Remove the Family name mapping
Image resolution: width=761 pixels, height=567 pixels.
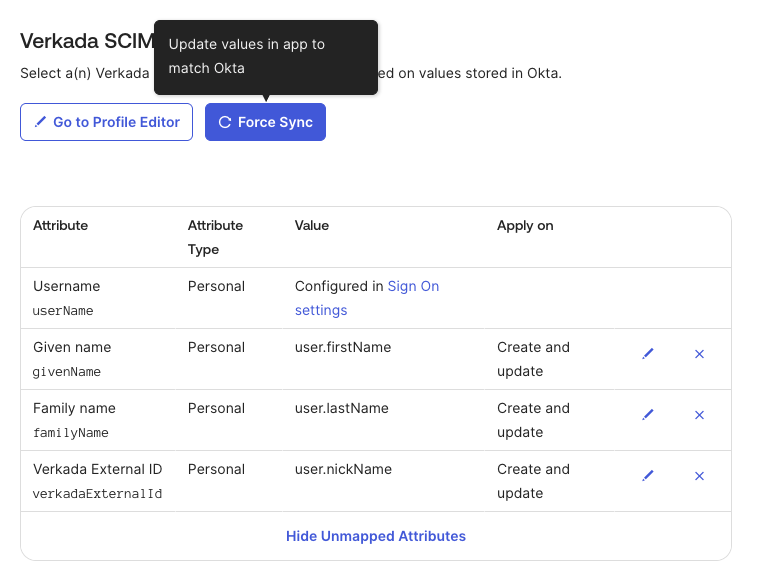click(699, 415)
